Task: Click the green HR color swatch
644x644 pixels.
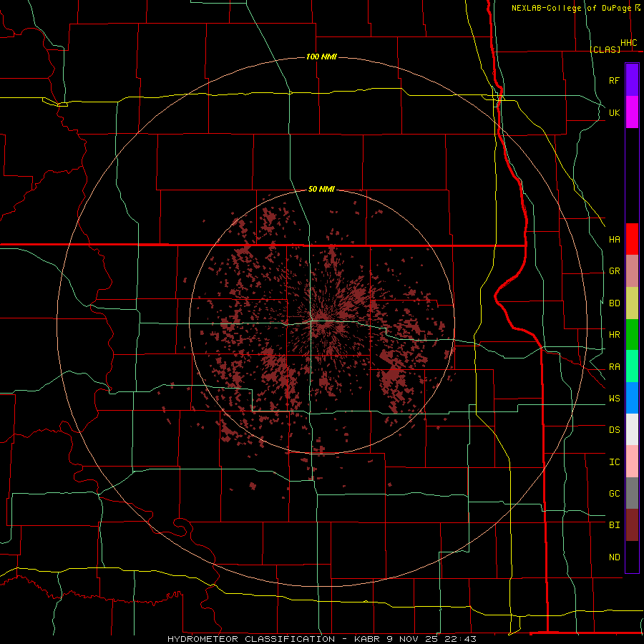Action: [632, 334]
